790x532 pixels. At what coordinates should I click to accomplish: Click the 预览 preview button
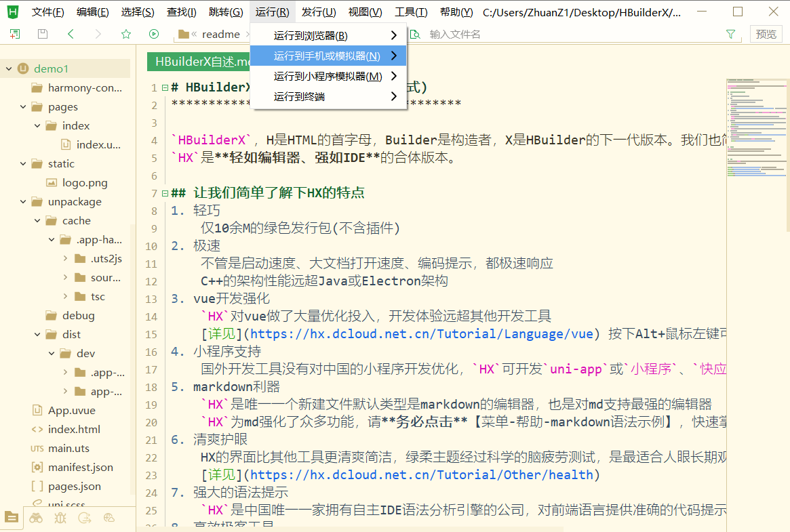point(766,34)
